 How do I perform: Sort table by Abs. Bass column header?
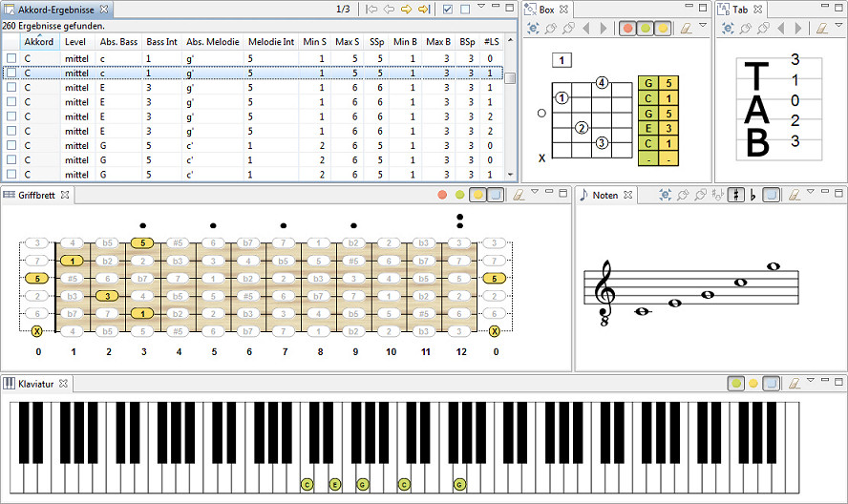pyautogui.click(x=118, y=42)
